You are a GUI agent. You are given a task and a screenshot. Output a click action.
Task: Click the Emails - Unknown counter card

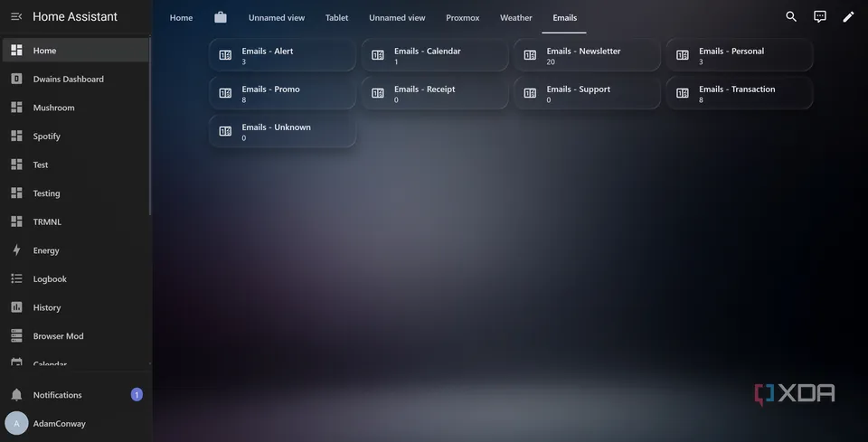[x=282, y=132]
